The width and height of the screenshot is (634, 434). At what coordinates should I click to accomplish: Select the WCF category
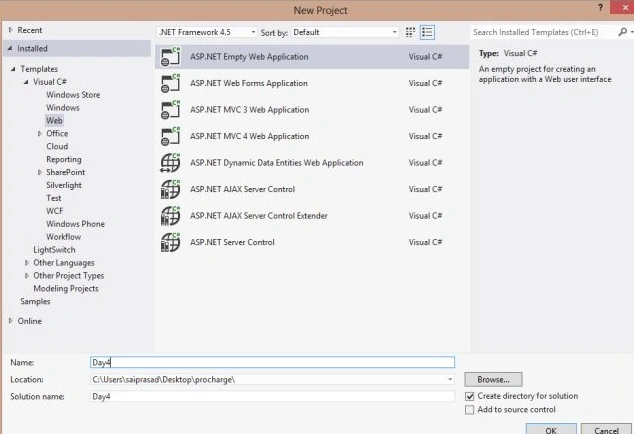(x=55, y=211)
